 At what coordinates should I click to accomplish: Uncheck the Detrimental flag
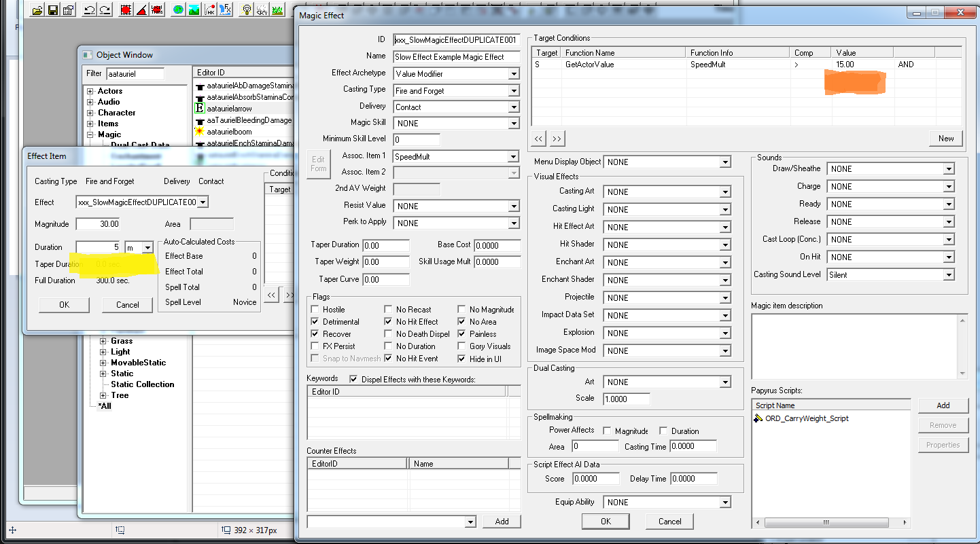tap(315, 322)
